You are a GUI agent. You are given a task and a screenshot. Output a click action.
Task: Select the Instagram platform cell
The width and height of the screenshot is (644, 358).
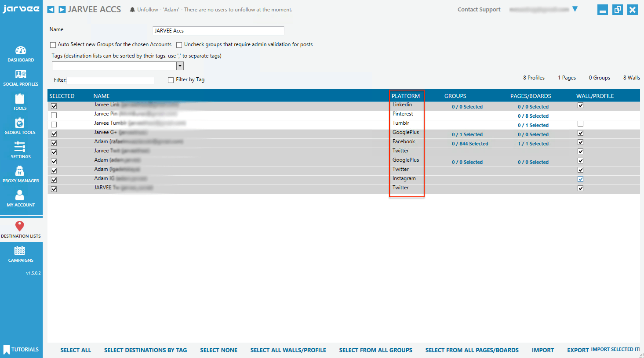(404, 178)
